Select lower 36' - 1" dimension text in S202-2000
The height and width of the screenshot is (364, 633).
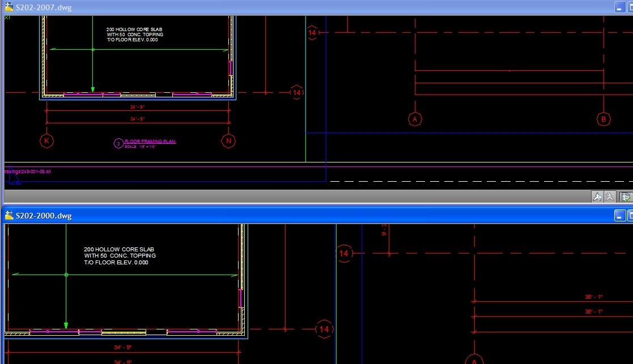coord(593,311)
